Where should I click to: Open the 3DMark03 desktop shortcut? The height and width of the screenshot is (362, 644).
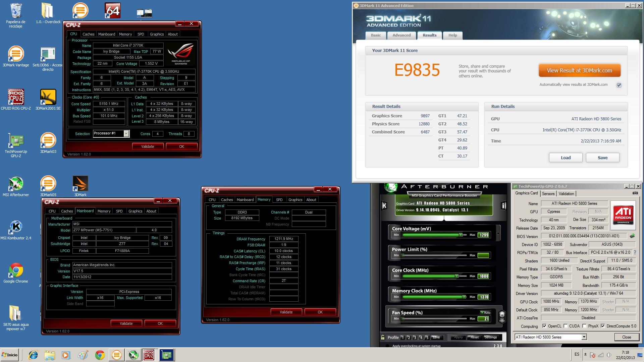48,143
